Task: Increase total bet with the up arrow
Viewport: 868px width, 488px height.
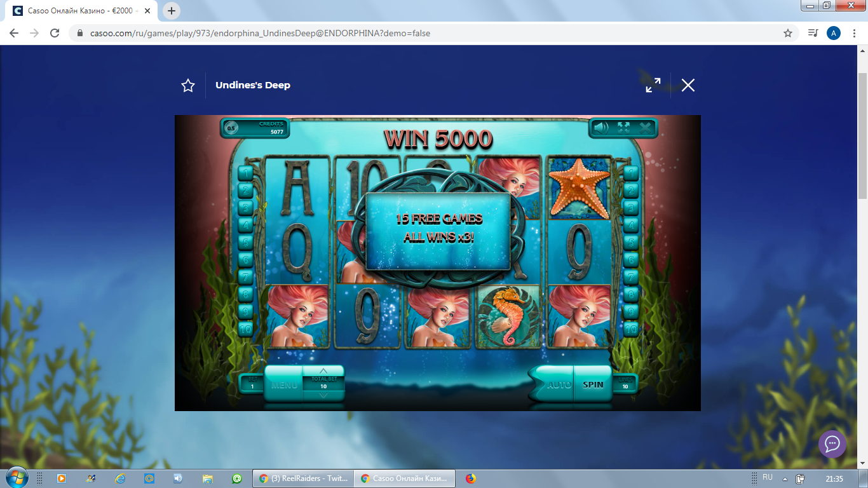Action: [x=323, y=370]
